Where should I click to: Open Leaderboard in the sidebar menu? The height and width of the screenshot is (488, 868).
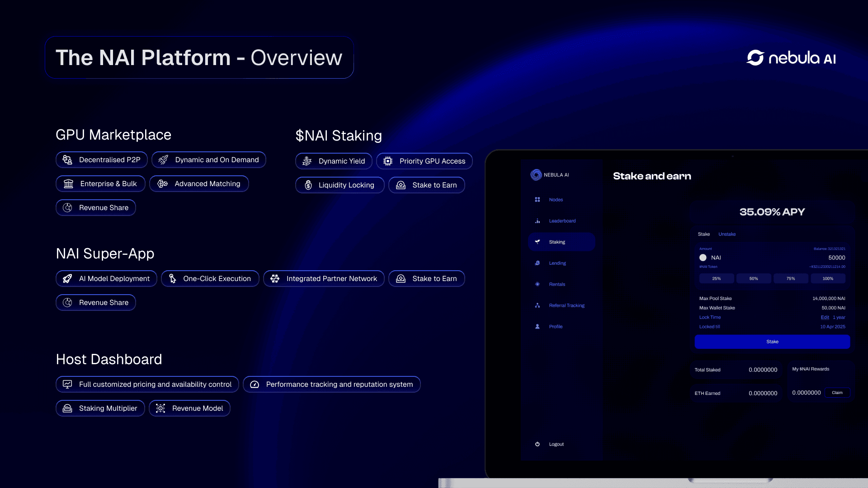(x=562, y=221)
